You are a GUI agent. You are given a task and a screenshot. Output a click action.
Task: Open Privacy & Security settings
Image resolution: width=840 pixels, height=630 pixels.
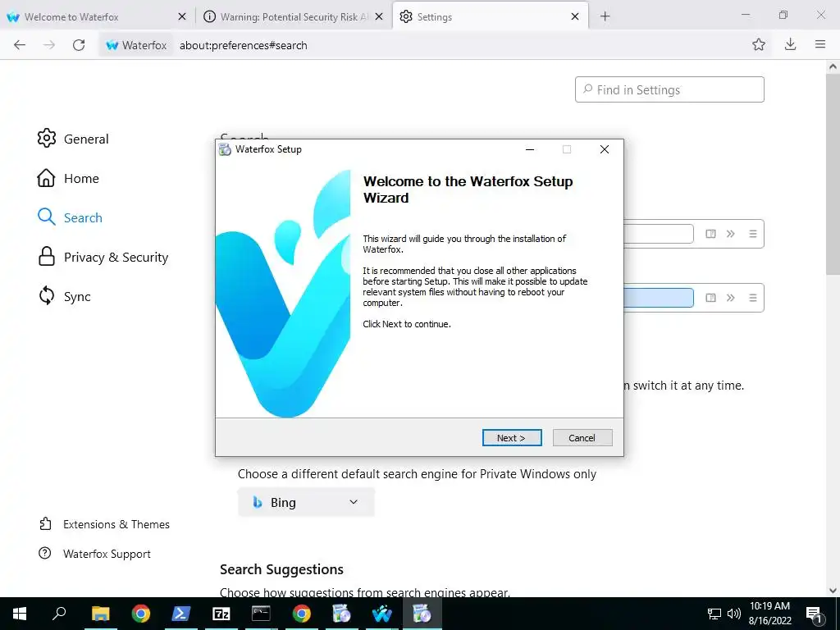pos(103,257)
